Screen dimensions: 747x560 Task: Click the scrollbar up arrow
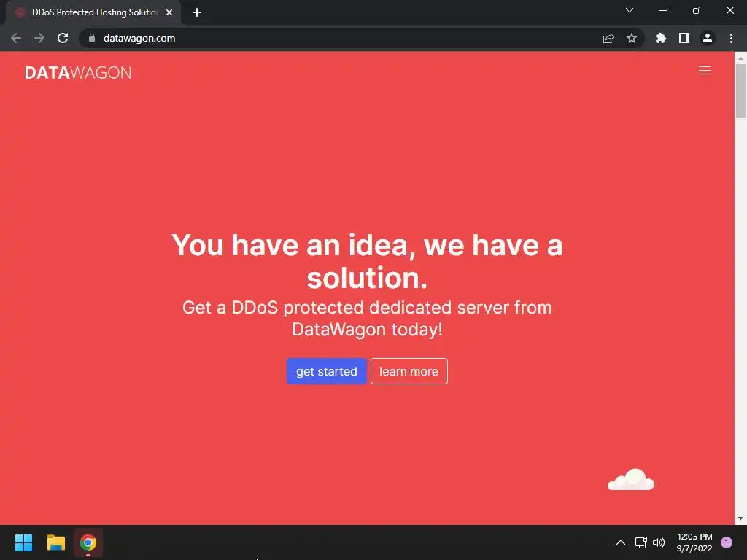click(740, 58)
